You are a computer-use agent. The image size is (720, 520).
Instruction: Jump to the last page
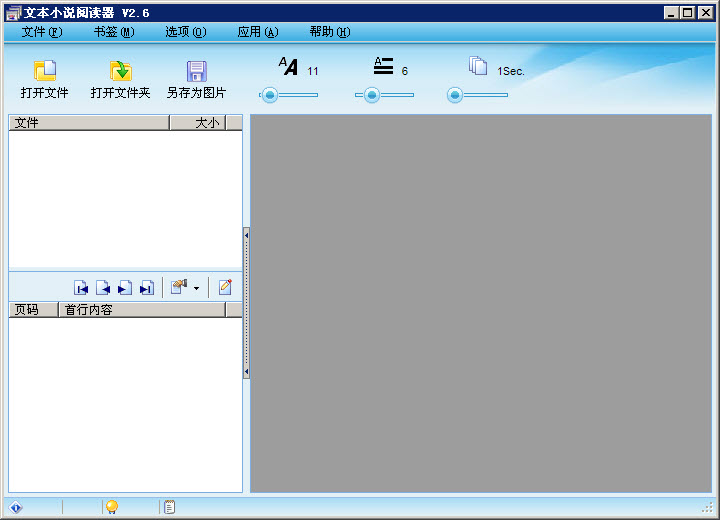click(147, 288)
